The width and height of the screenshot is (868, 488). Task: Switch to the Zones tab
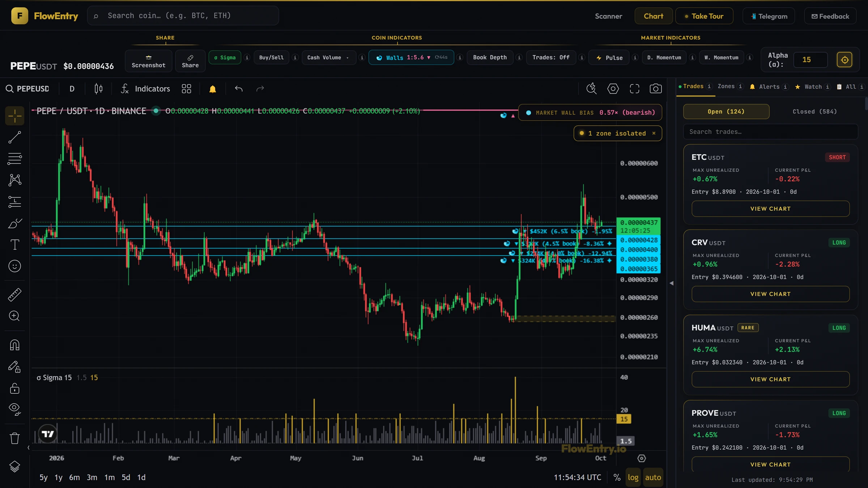726,86
